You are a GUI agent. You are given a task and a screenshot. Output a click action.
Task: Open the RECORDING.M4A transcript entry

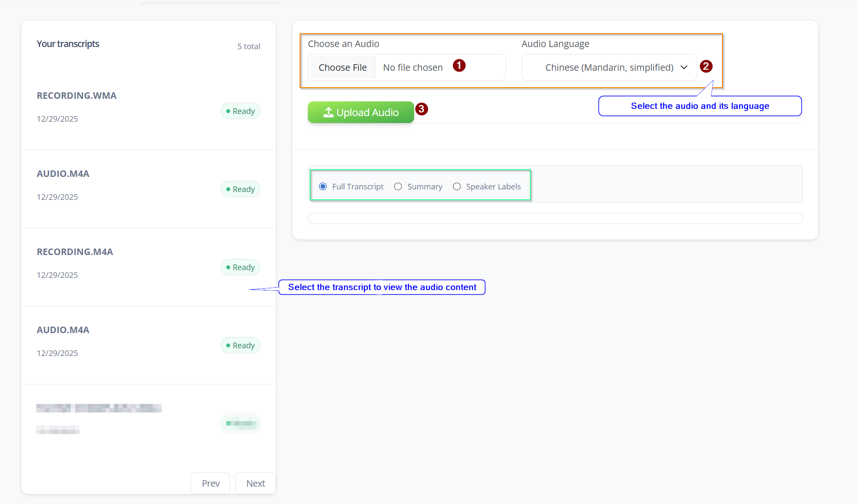click(x=75, y=252)
